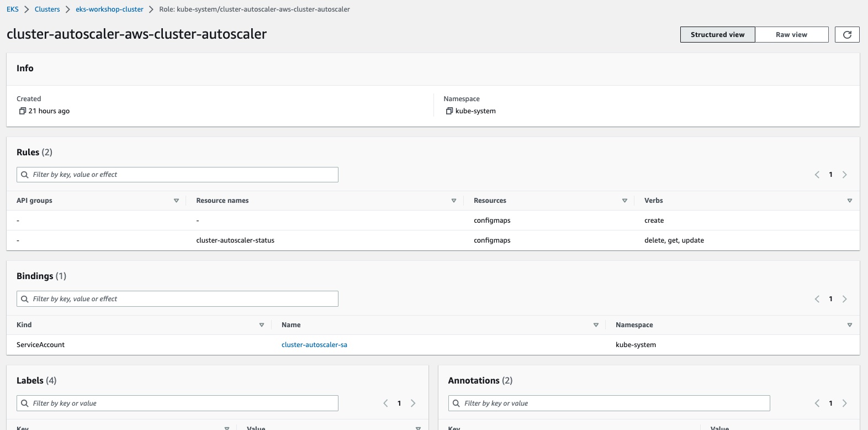Focus the Annotations filter input
The width and height of the screenshot is (868, 430).
pyautogui.click(x=613, y=403)
